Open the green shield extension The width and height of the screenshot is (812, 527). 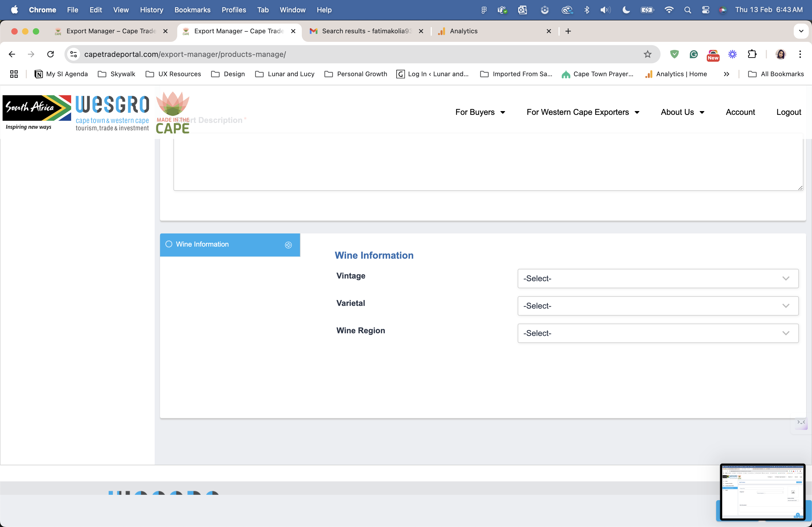pyautogui.click(x=674, y=54)
